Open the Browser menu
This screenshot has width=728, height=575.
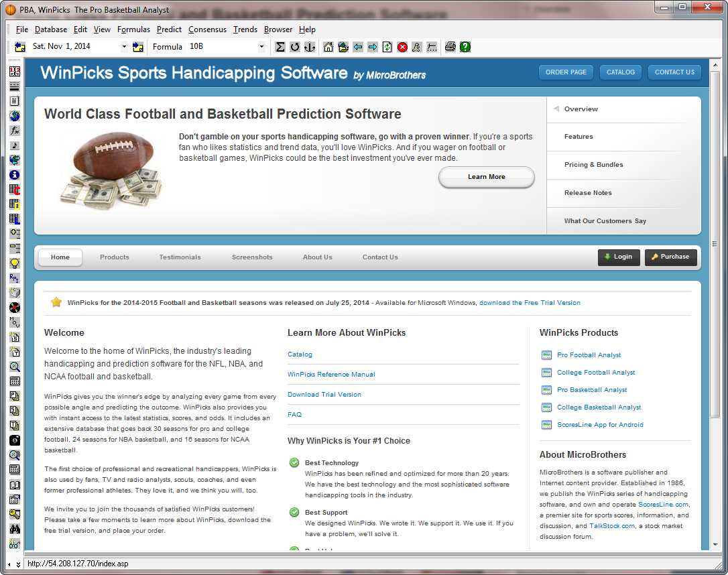coord(278,29)
